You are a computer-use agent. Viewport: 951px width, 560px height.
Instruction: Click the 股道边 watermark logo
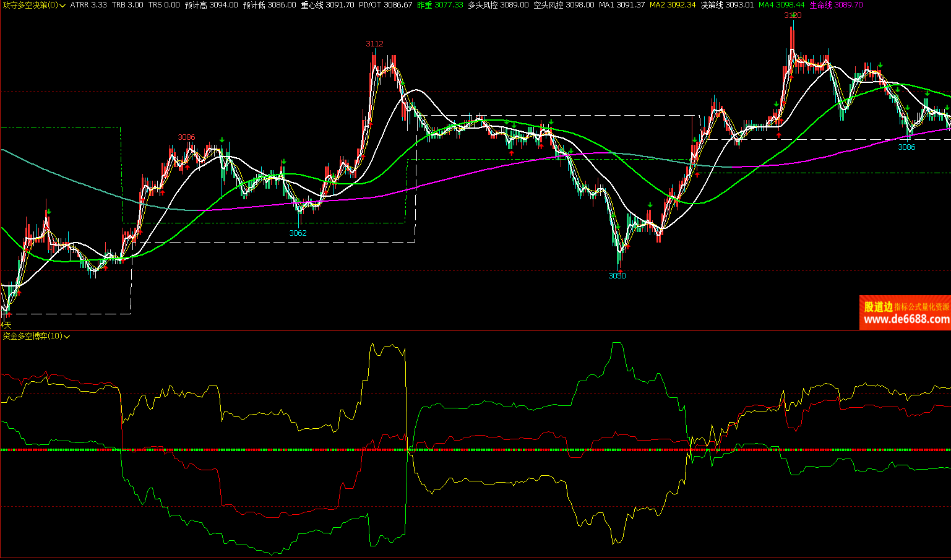click(878, 306)
